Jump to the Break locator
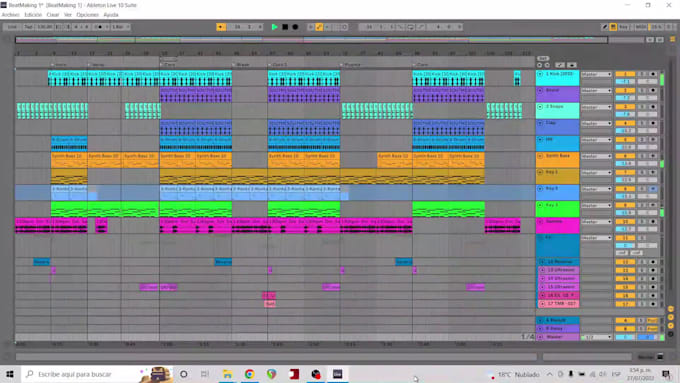The image size is (680, 383). [241, 65]
